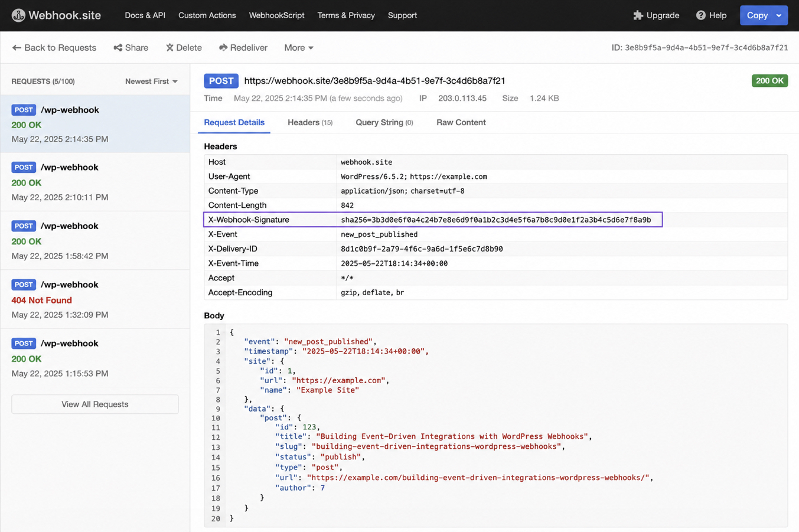
Task: Click the "author": 7 line in the body
Action: [300, 488]
